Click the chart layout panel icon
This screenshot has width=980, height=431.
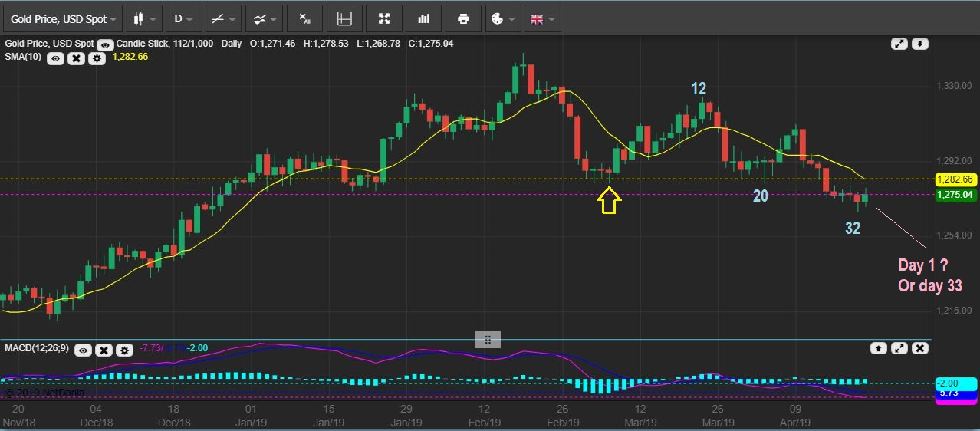pos(345,18)
